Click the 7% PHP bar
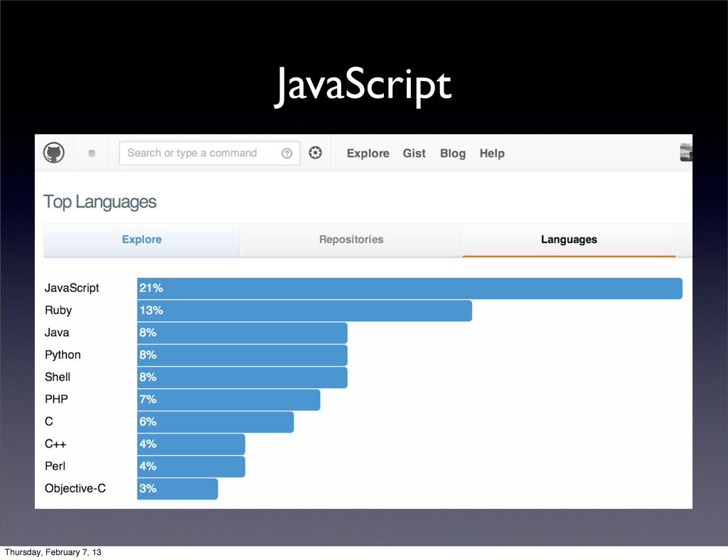Image resolution: width=728 pixels, height=560 pixels. (228, 400)
